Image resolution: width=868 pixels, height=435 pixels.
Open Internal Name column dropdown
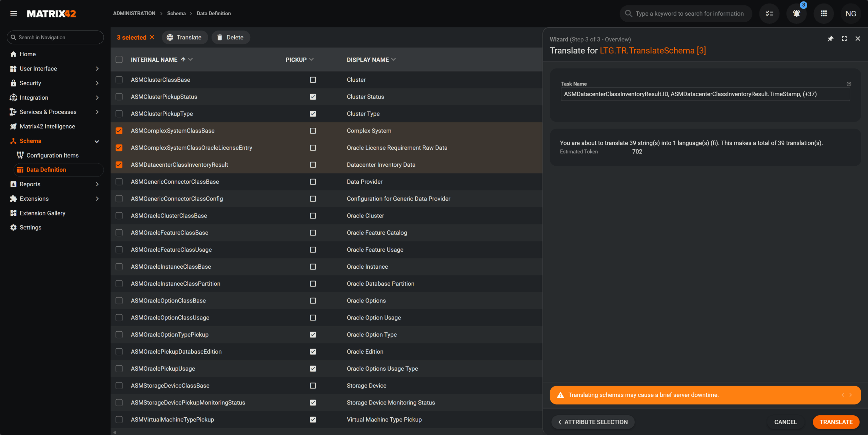(190, 59)
